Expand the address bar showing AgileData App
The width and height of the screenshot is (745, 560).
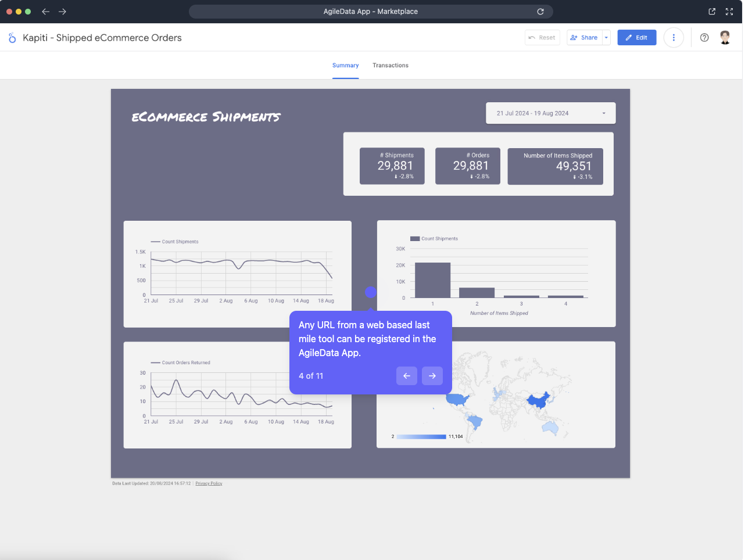(370, 11)
